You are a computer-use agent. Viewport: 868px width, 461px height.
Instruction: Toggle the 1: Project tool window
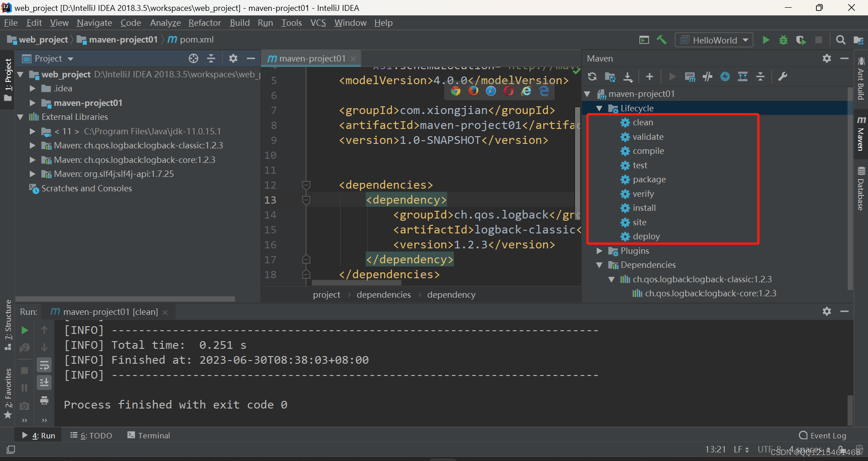click(8, 80)
